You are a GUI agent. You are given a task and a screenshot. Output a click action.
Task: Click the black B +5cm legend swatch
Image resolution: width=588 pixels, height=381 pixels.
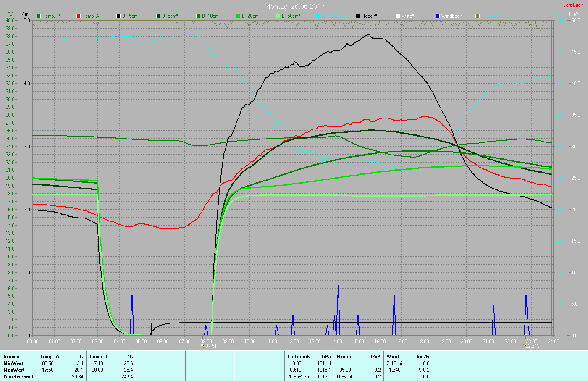(x=119, y=16)
